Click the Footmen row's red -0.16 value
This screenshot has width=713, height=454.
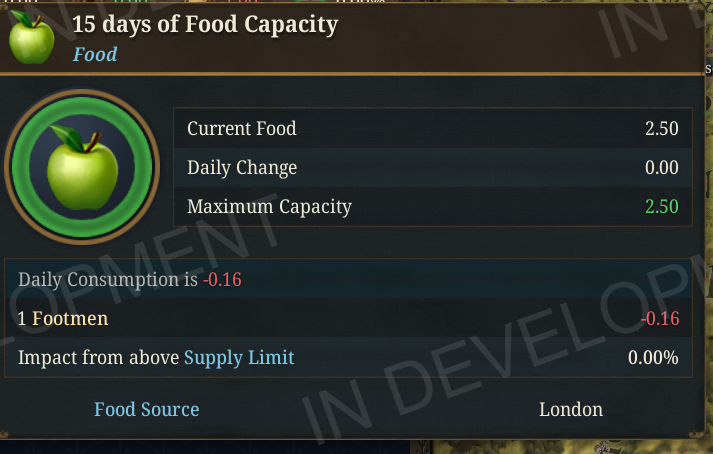click(660, 319)
